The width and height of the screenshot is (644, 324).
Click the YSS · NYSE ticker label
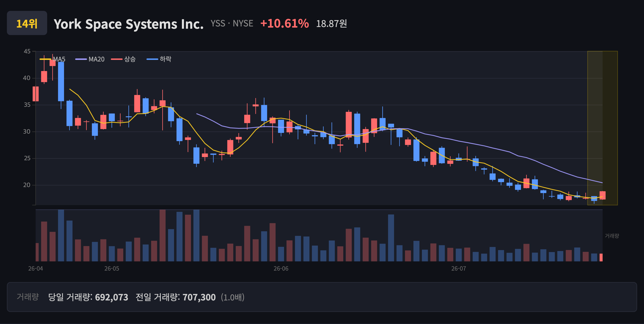click(x=232, y=24)
